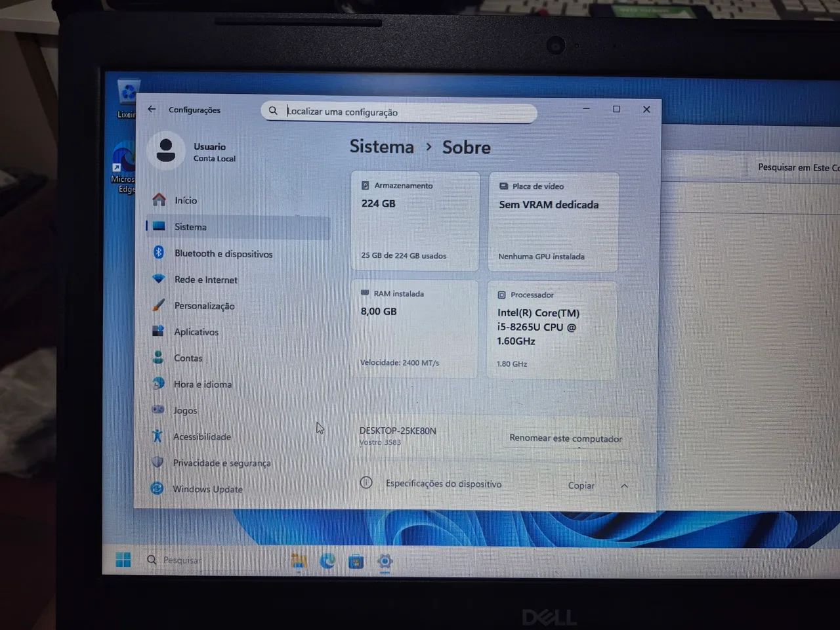Open the RAM instalada 8,00 GB card

414,329
